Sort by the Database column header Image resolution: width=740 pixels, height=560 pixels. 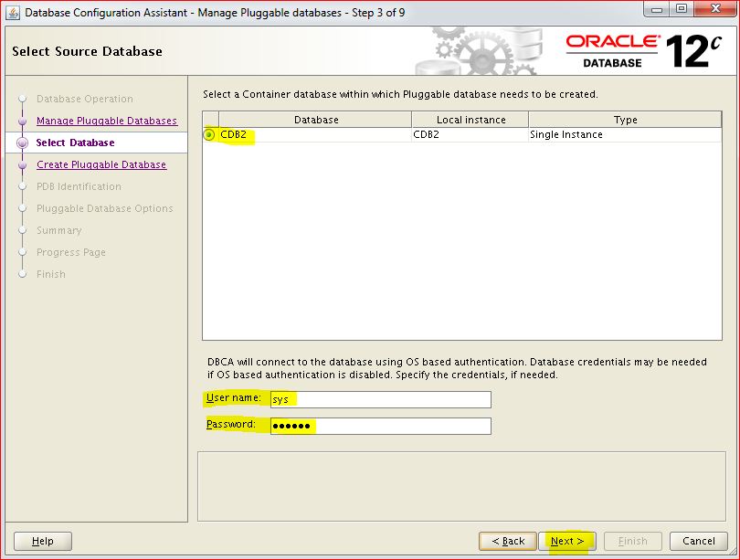point(315,120)
